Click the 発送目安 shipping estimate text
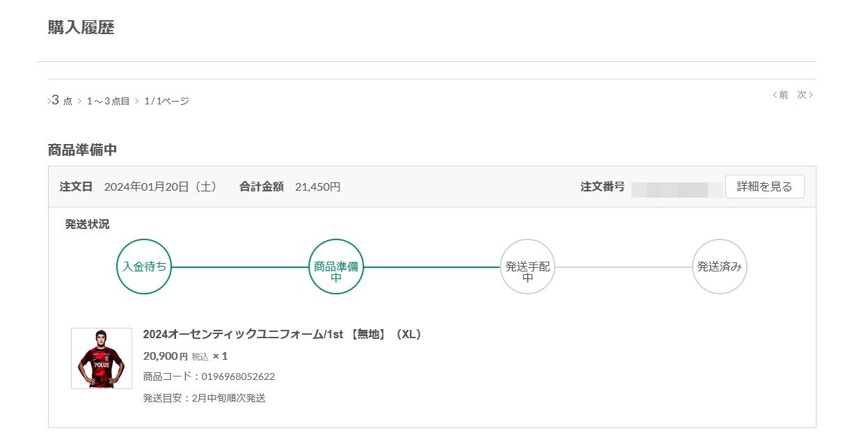Image resolution: width=868 pixels, height=444 pixels. tap(204, 398)
